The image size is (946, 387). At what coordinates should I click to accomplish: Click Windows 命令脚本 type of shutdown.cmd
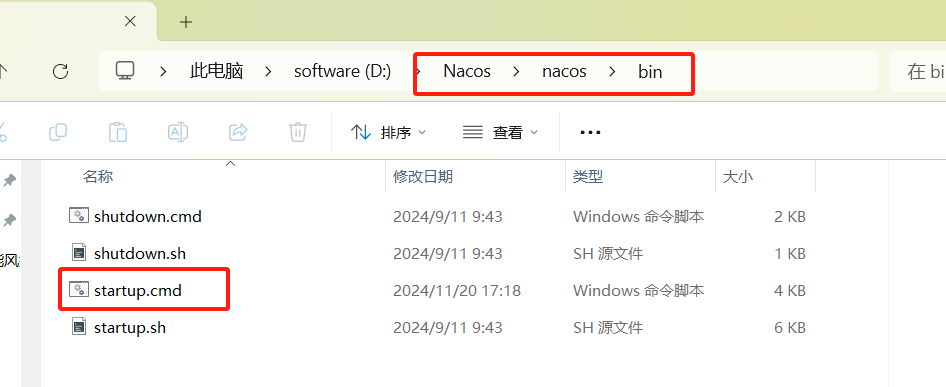[x=638, y=216]
